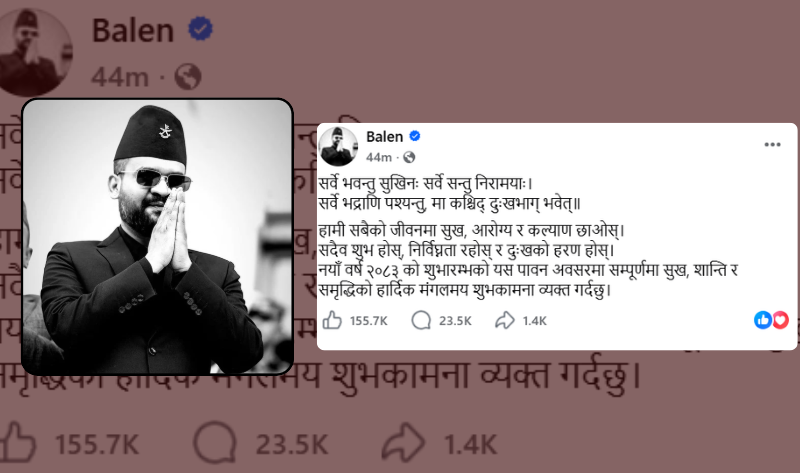Click the blue like reaction emoji
Viewport: 800px width, 473px height.
click(x=763, y=320)
